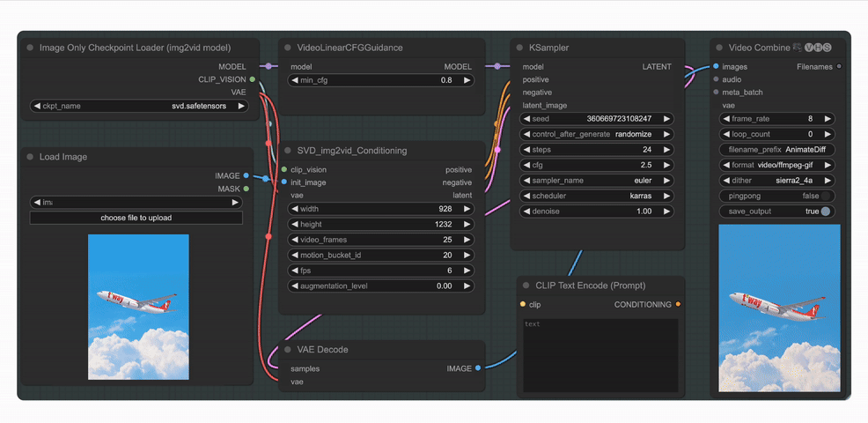This screenshot has width=868, height=423.
Task: Collapse the VideoLinearCFGGuidance node dot
Action: [x=287, y=48]
